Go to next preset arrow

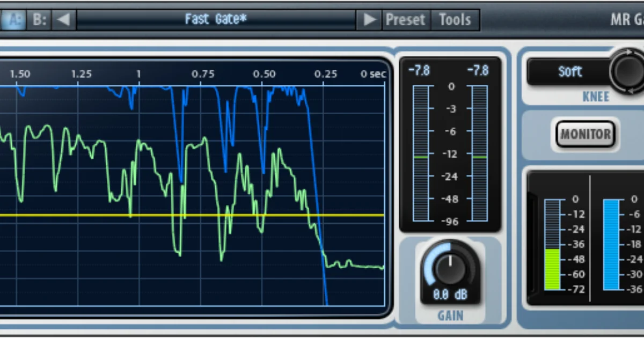tap(369, 20)
